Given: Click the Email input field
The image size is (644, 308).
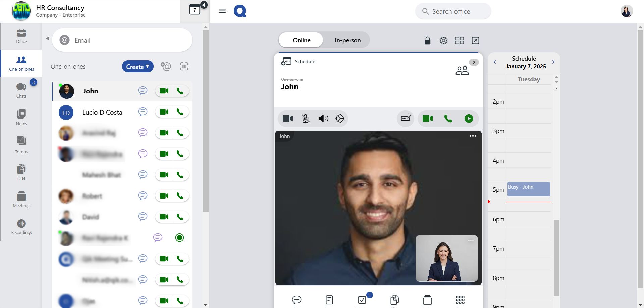Looking at the screenshot, I should [122, 40].
